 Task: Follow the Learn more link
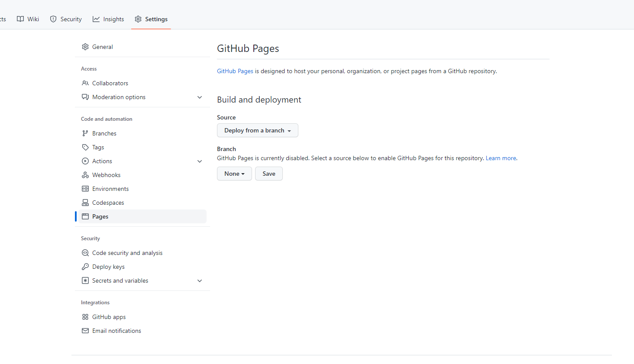click(501, 158)
